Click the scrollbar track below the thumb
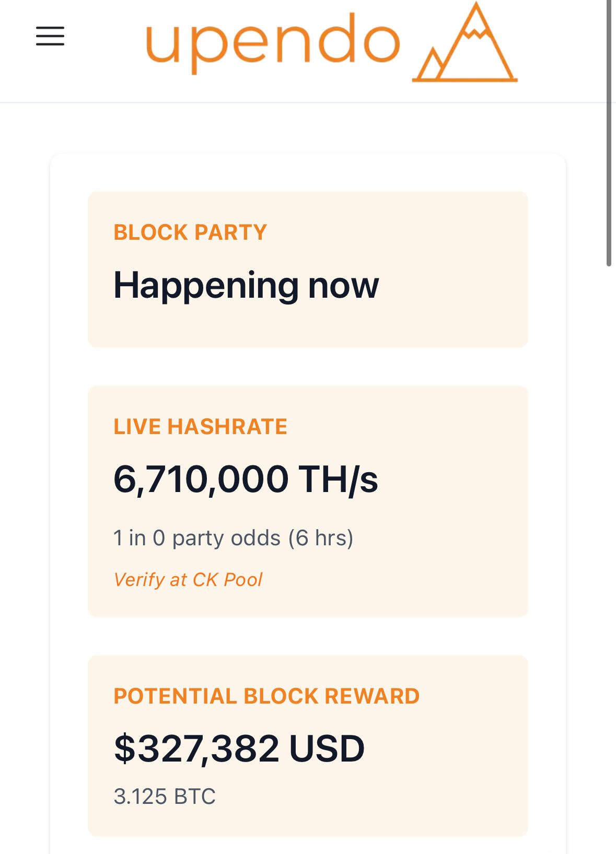Viewport: 616px width, 854px height. (609, 559)
